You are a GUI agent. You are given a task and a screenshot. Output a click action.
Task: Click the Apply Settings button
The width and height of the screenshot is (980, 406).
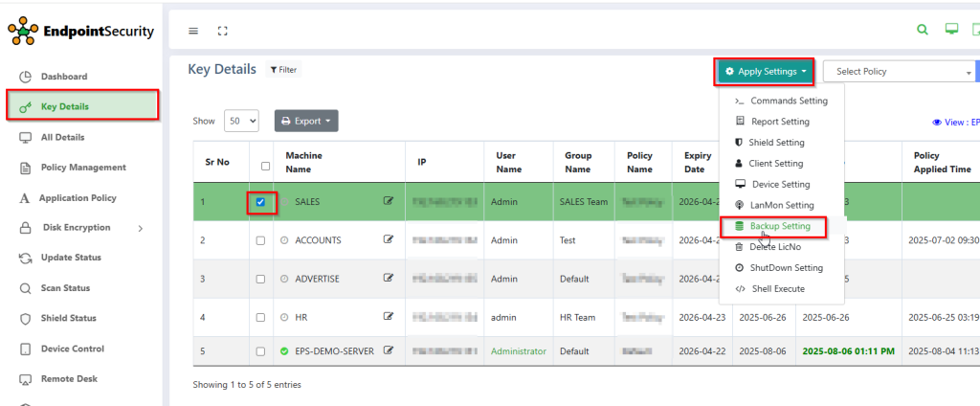point(766,71)
